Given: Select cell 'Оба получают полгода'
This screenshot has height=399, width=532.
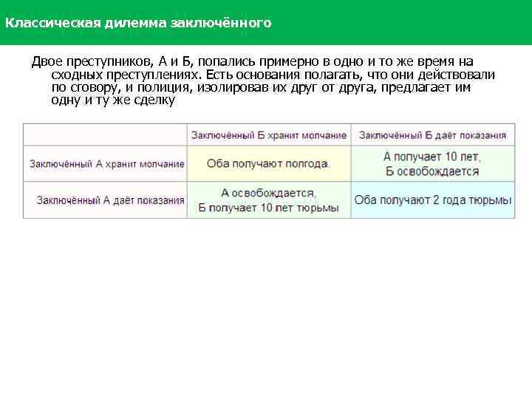Looking at the screenshot, I should pos(269,164).
